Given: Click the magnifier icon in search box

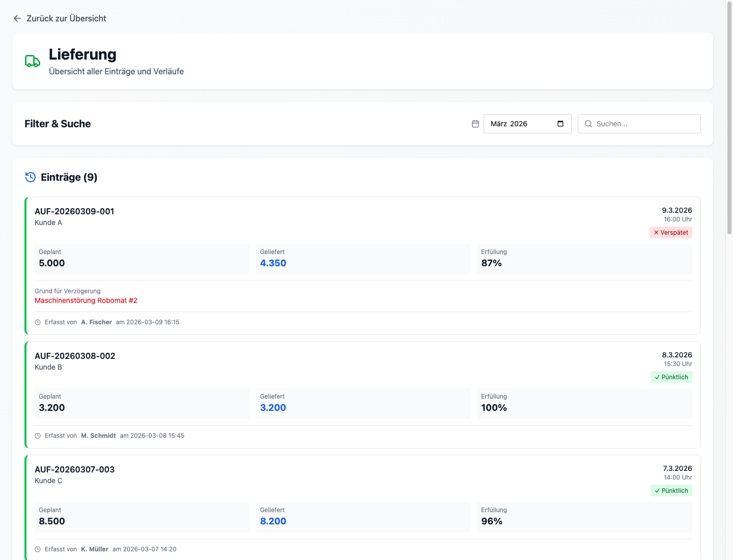Looking at the screenshot, I should coord(588,124).
